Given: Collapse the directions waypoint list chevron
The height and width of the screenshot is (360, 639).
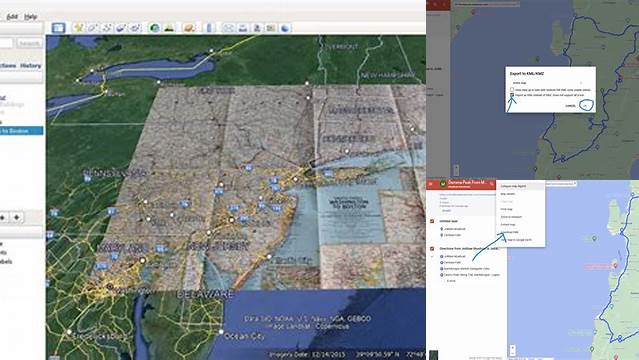Looking at the screenshot, I should (x=432, y=256).
